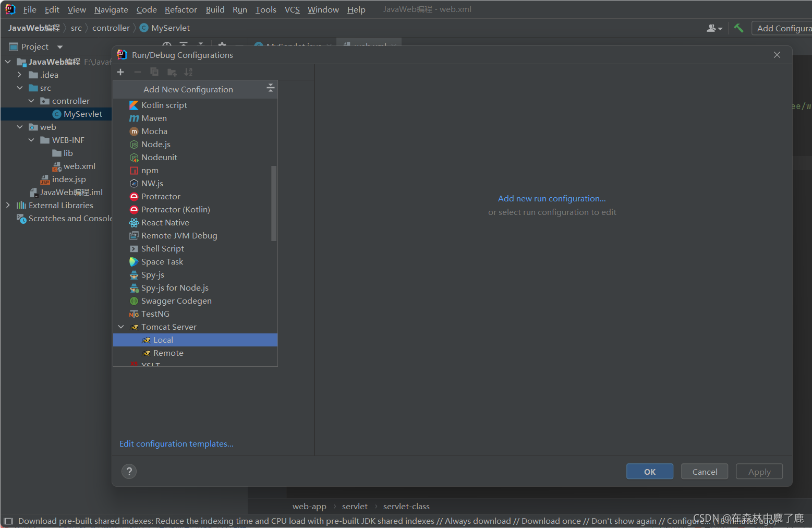Image resolution: width=812 pixels, height=528 pixels.
Task: Select Shell Script configuration type
Action: [x=195, y=249]
